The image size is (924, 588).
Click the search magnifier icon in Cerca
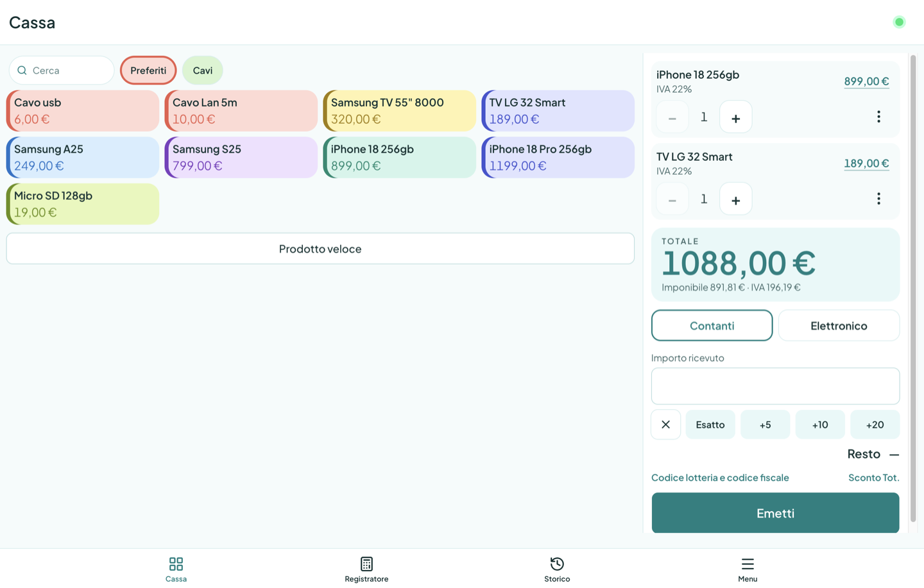pos(22,71)
